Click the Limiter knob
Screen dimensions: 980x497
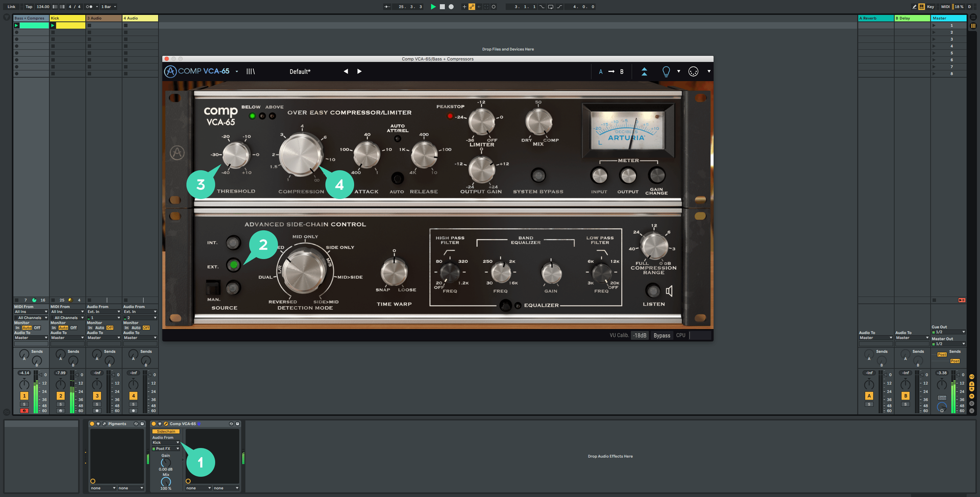(x=481, y=122)
